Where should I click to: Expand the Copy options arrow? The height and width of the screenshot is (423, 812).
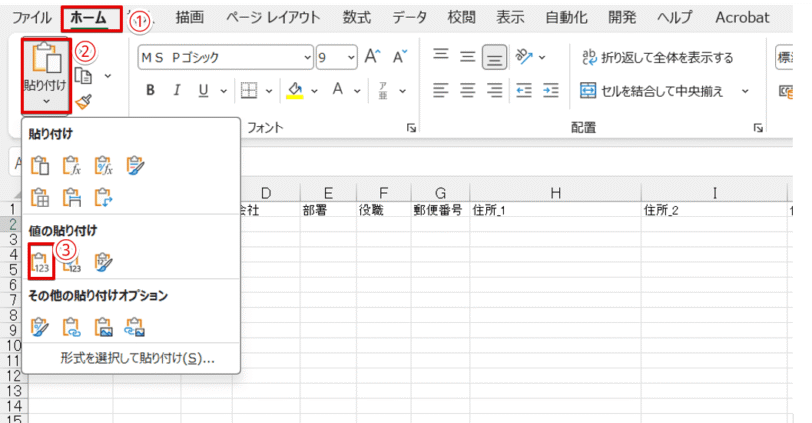[108, 76]
